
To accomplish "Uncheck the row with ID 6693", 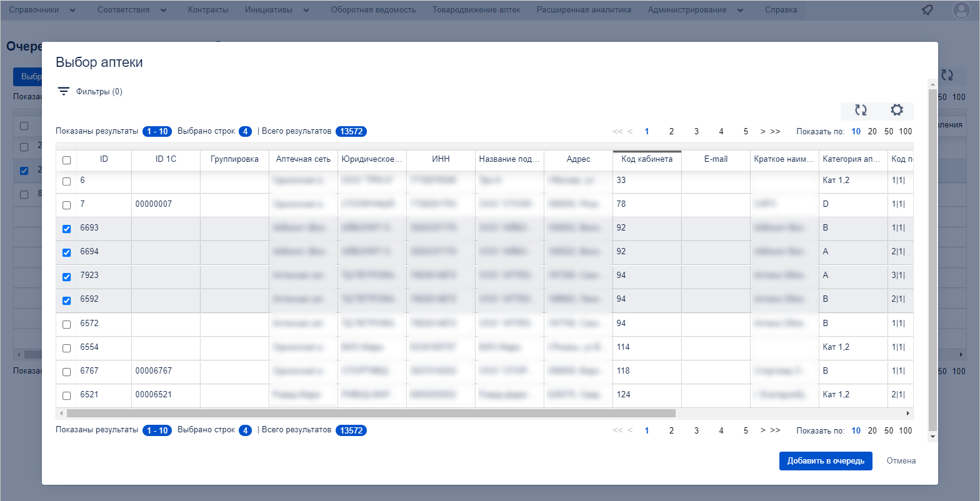I will pos(67,229).
